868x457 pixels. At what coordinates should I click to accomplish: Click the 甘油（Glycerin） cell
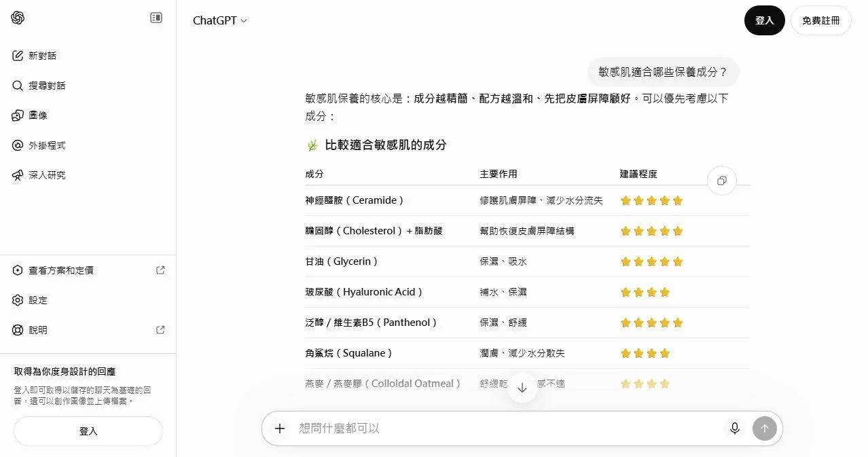click(342, 261)
